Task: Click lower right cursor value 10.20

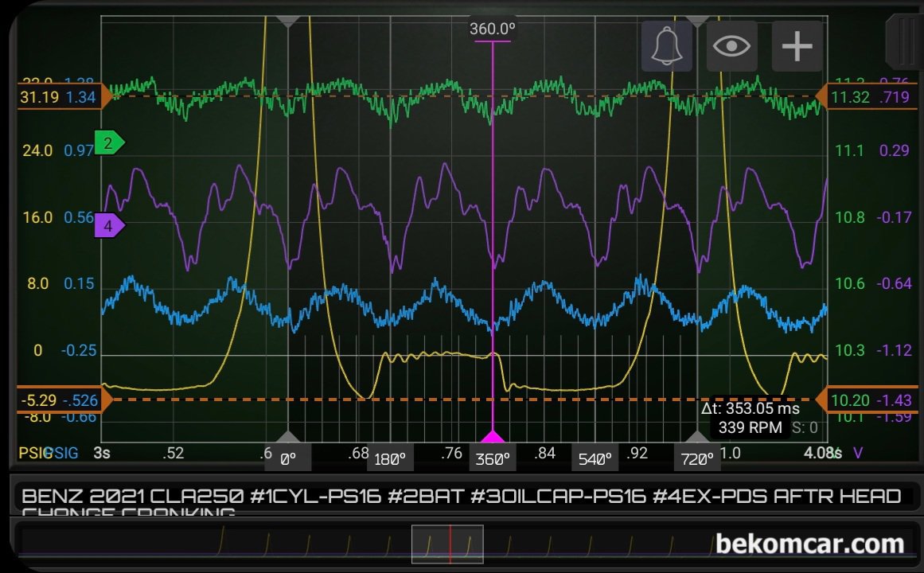Action: (x=849, y=400)
